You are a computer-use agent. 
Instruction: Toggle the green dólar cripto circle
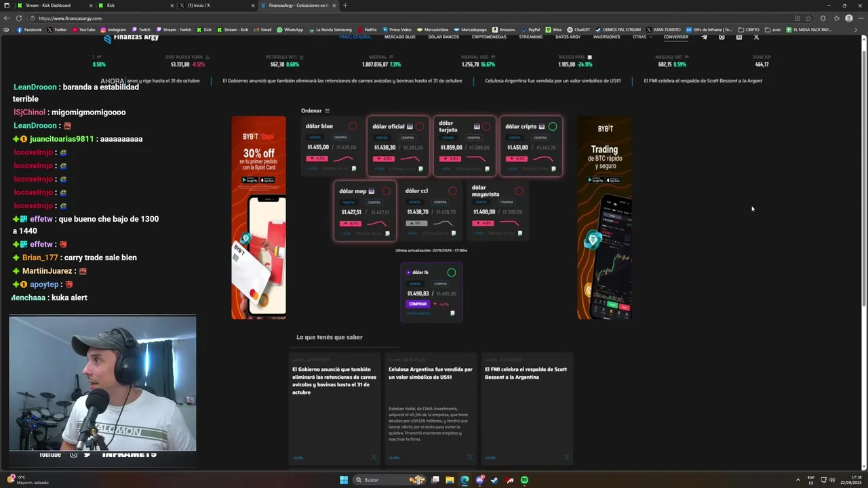click(x=553, y=126)
